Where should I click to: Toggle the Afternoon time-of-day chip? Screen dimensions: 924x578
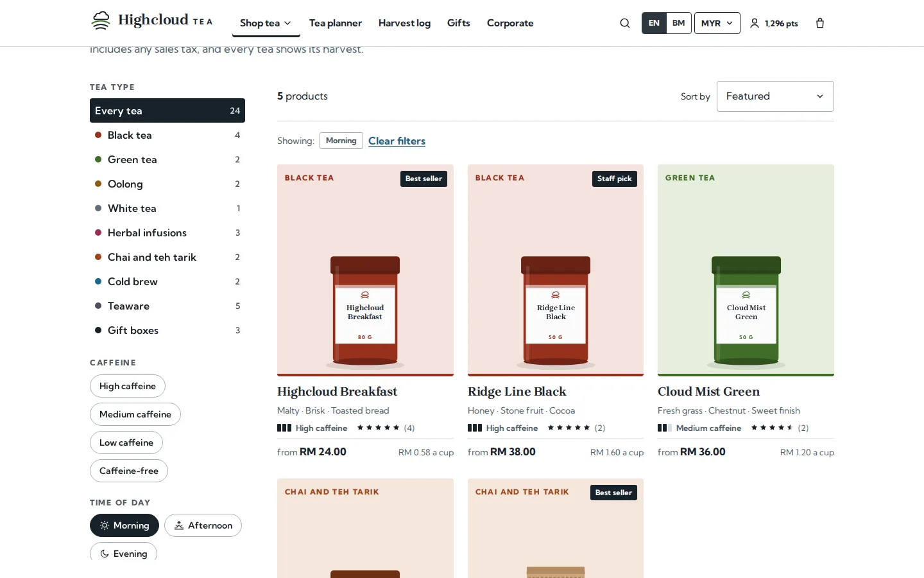(x=203, y=525)
